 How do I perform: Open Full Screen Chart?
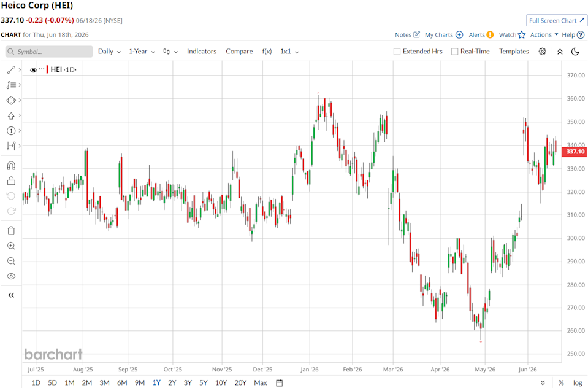coord(557,21)
